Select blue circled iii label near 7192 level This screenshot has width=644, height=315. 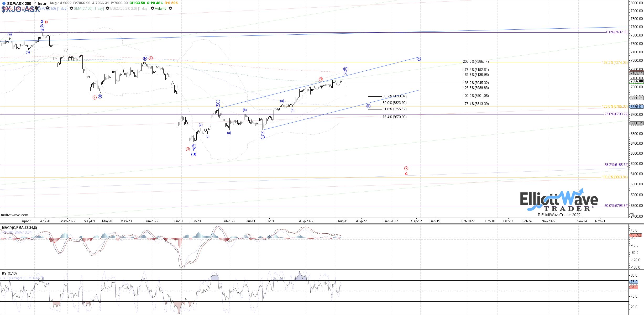click(x=345, y=69)
